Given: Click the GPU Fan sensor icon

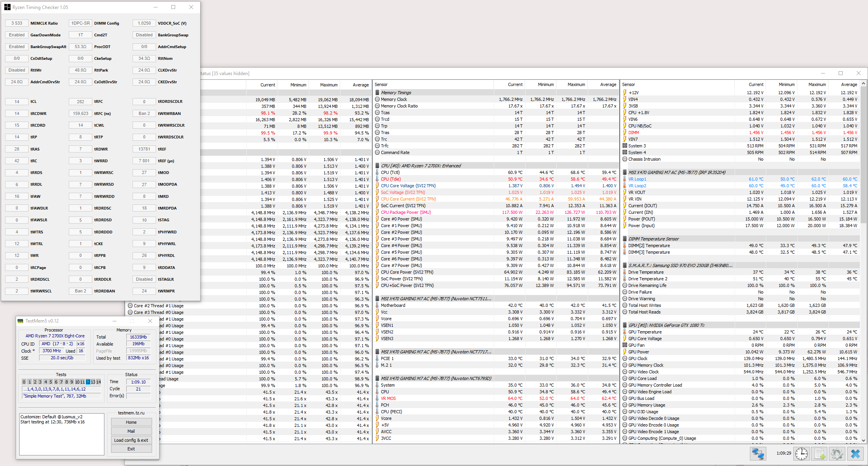Looking at the screenshot, I should (625, 345).
